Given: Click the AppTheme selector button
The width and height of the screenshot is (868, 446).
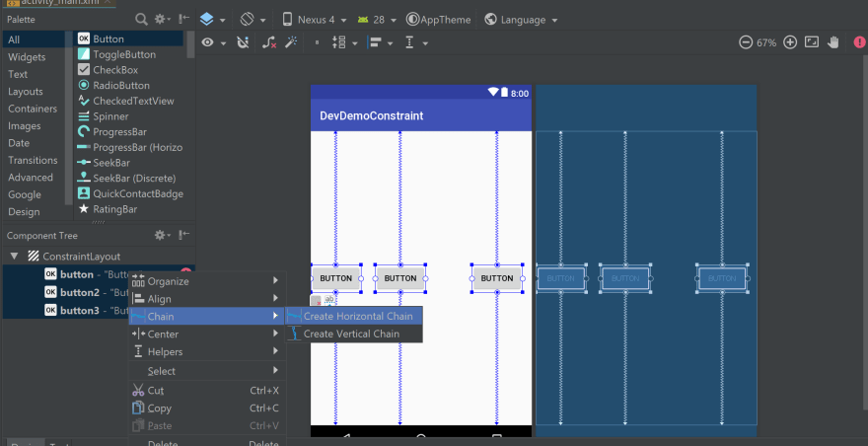Looking at the screenshot, I should 438,20.
